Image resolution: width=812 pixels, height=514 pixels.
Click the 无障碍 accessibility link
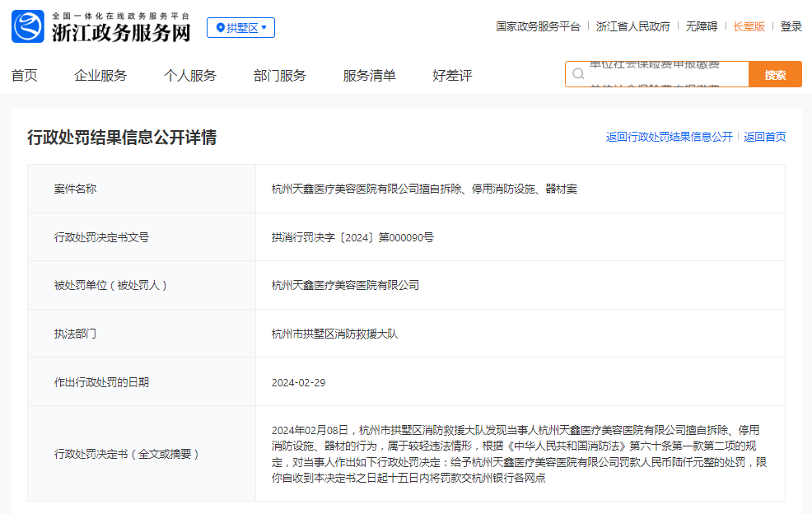(x=701, y=26)
